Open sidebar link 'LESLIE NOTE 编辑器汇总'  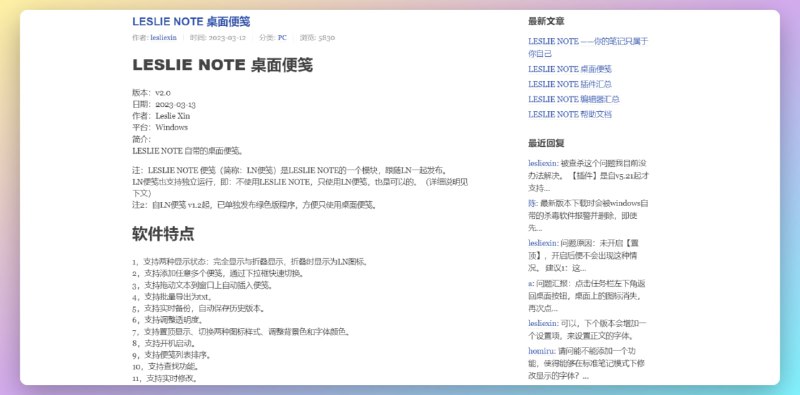click(x=573, y=99)
